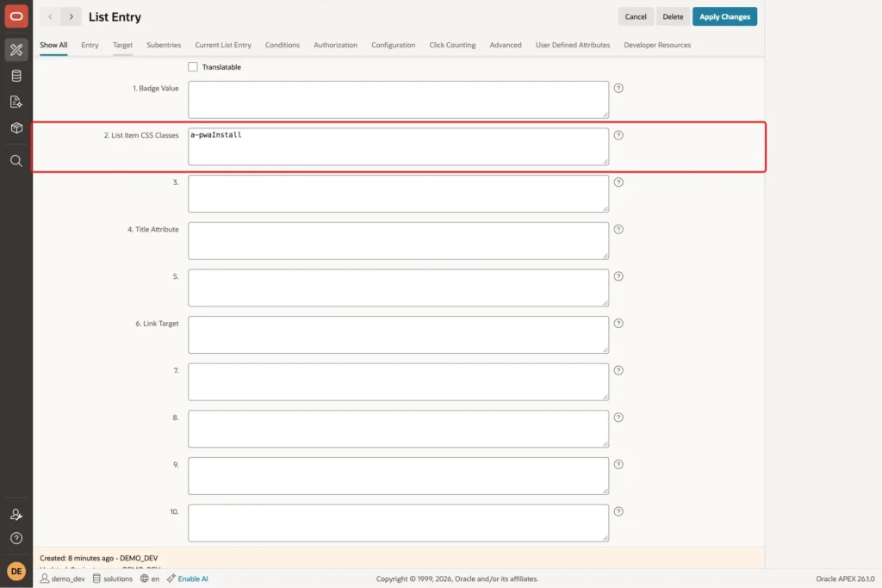Open SQL Workshop database icon

[x=16, y=75]
